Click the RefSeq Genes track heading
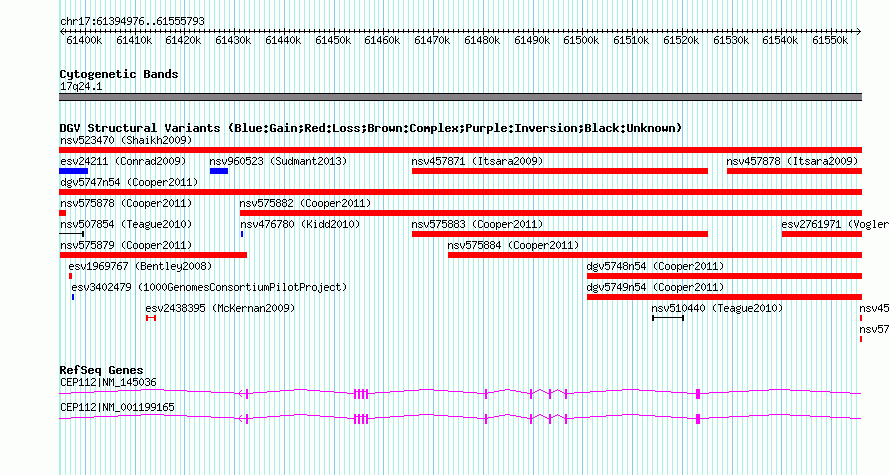This screenshot has width=890, height=475. pos(102,370)
